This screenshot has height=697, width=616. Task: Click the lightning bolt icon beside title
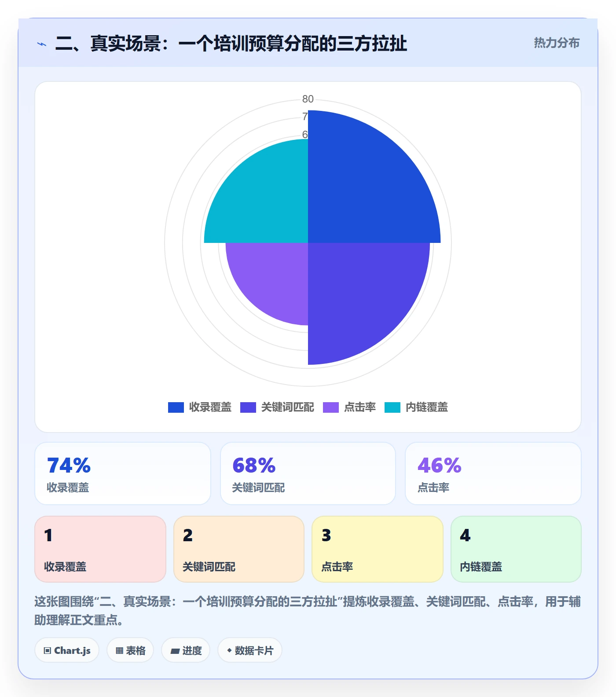pos(42,44)
